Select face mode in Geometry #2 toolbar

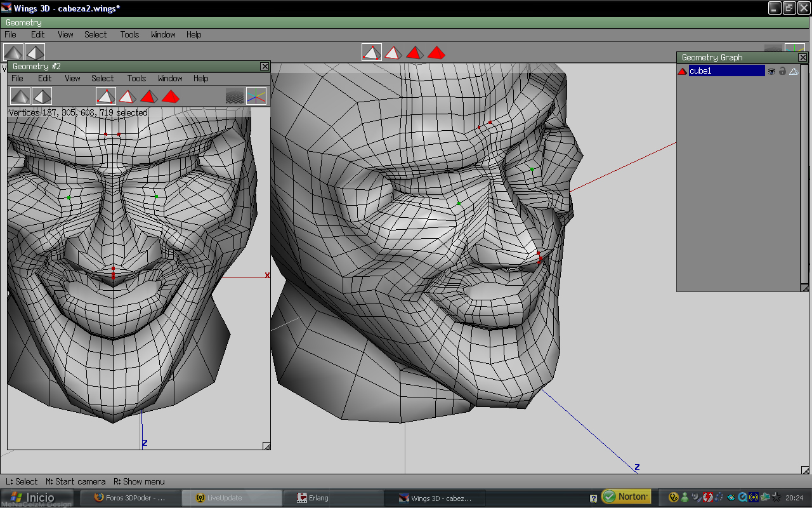click(x=148, y=96)
